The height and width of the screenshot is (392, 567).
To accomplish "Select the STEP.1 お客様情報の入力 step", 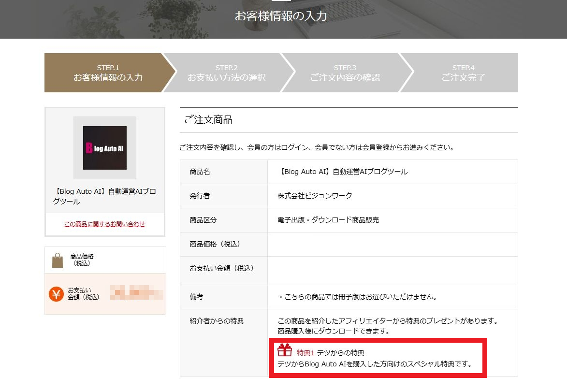I will pyautogui.click(x=107, y=71).
